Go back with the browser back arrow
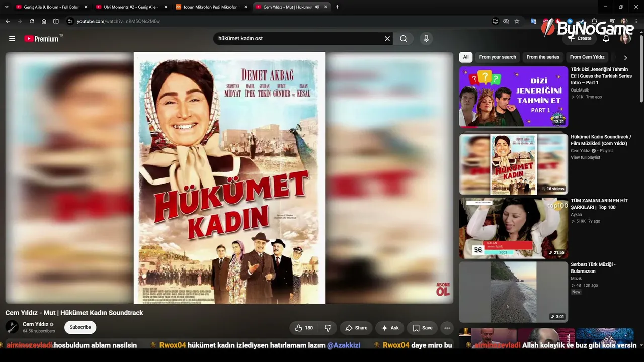The image size is (644, 362). pyautogui.click(x=8, y=21)
